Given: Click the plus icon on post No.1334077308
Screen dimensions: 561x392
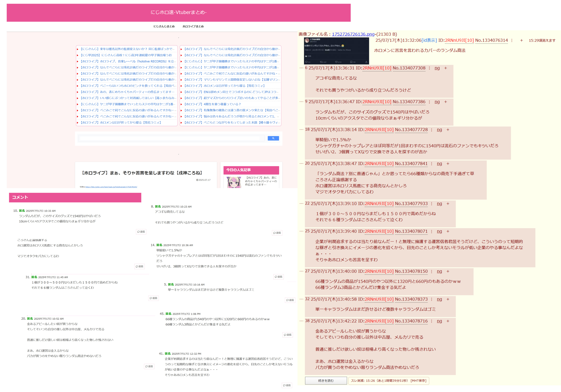Looking at the screenshot, I should 446,68.
